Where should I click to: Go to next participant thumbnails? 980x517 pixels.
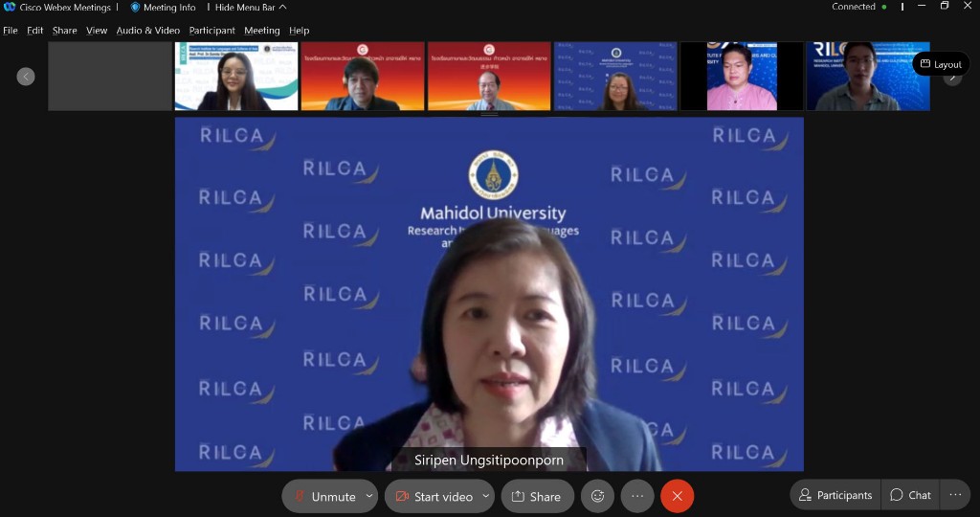tap(953, 79)
